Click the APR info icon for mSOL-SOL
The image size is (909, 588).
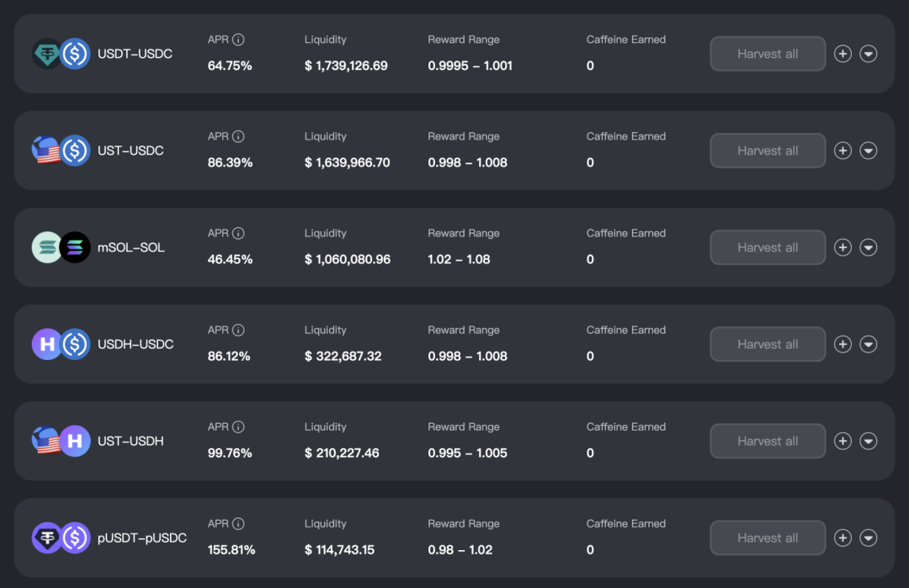click(238, 233)
